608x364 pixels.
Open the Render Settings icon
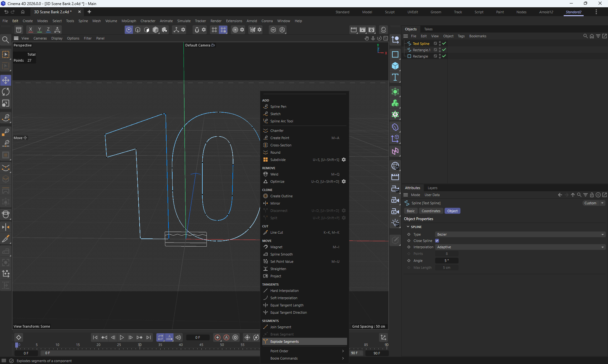[x=371, y=29]
